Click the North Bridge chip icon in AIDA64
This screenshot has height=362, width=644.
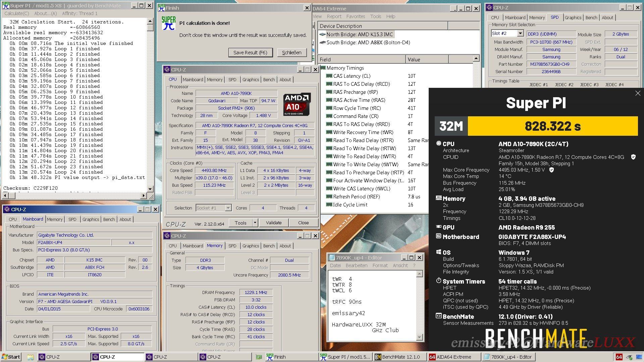323,34
